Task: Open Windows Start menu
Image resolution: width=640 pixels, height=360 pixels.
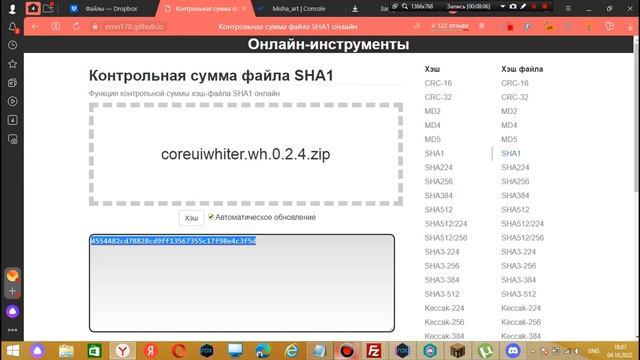Action: [x=13, y=351]
